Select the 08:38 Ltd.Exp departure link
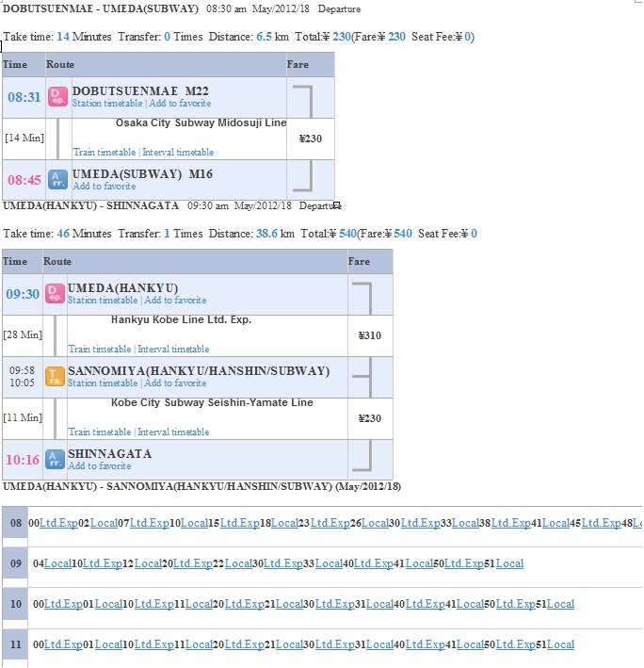 click(x=510, y=523)
